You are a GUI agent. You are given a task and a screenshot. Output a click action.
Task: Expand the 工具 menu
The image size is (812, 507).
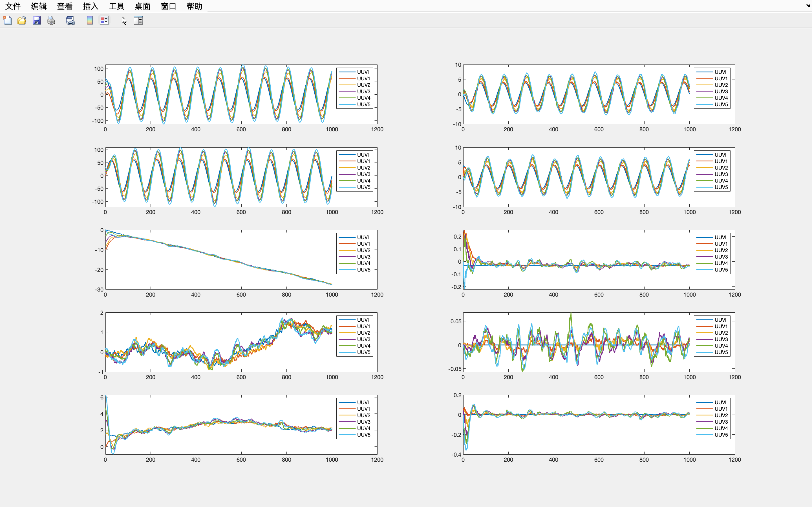tap(116, 6)
